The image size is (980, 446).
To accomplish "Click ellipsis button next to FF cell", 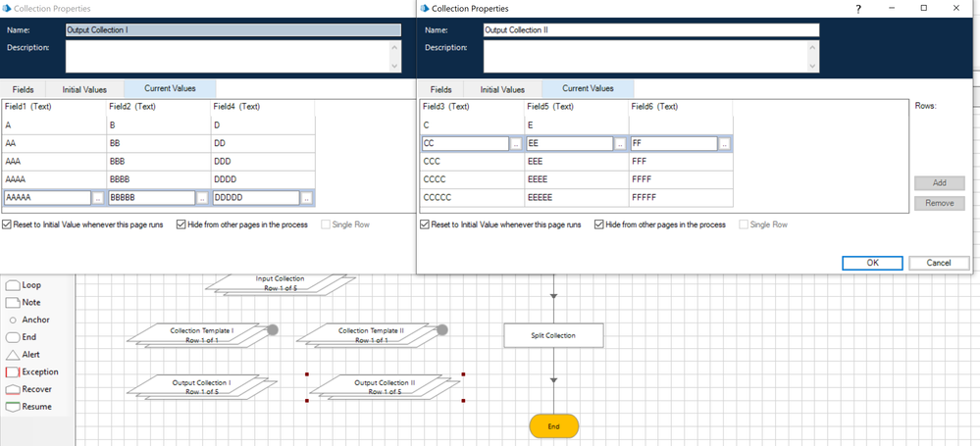I will coord(724,144).
